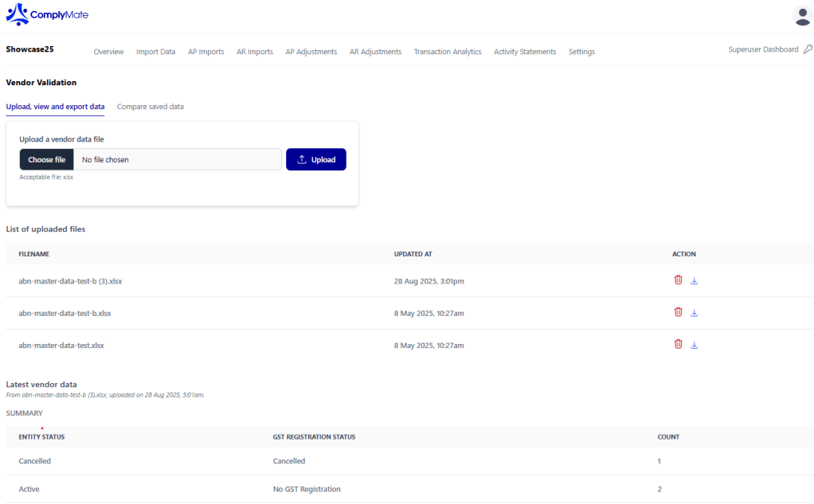Image resolution: width=814 pixels, height=504 pixels.
Task: Delete abn-master-data-test.xlsx using trash icon
Action: [x=678, y=344]
